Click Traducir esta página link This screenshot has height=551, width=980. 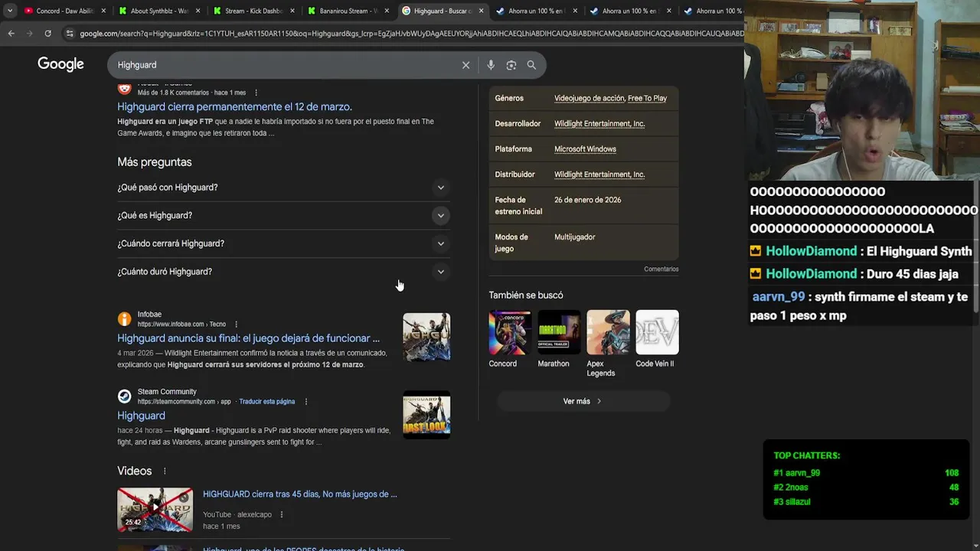(x=266, y=402)
